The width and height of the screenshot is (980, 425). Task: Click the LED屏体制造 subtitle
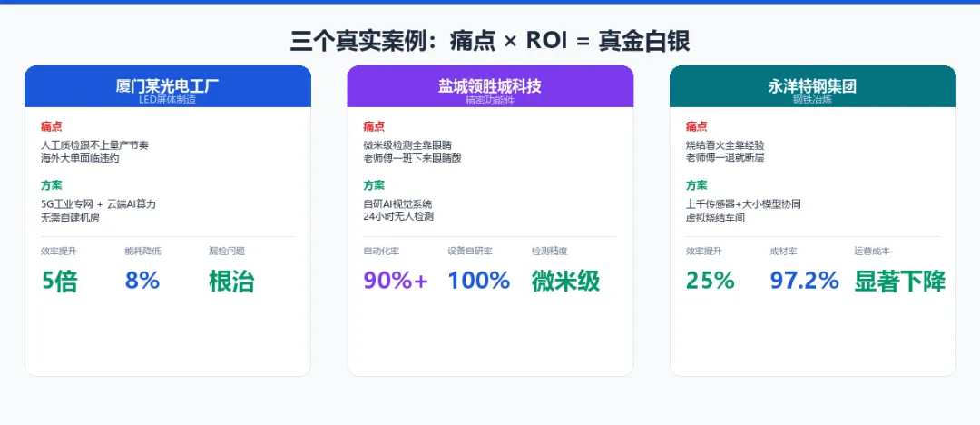click(x=168, y=100)
